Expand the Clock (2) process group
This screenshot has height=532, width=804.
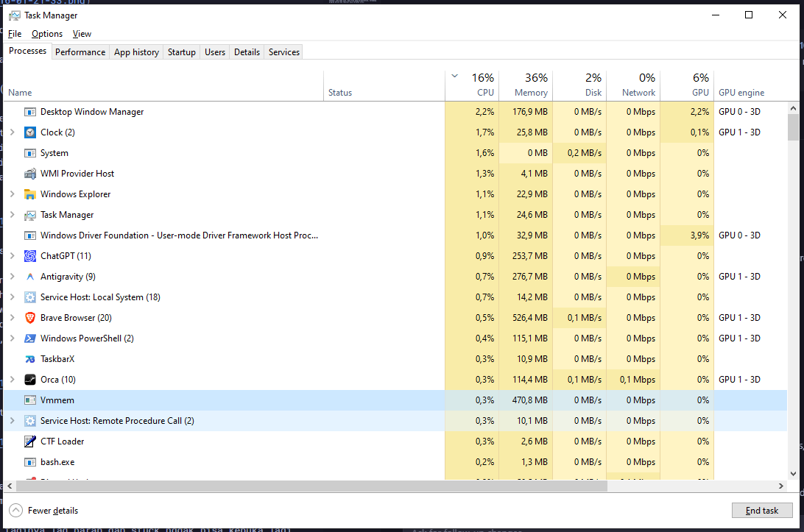[13, 132]
